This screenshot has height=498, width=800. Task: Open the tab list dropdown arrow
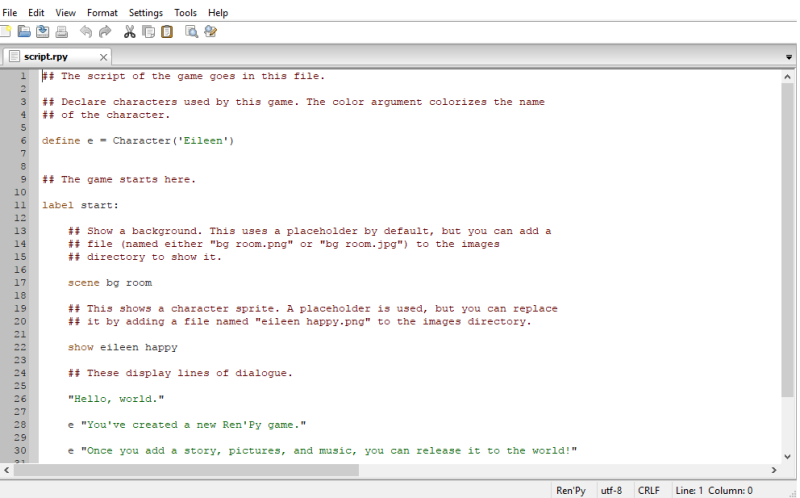pos(790,57)
